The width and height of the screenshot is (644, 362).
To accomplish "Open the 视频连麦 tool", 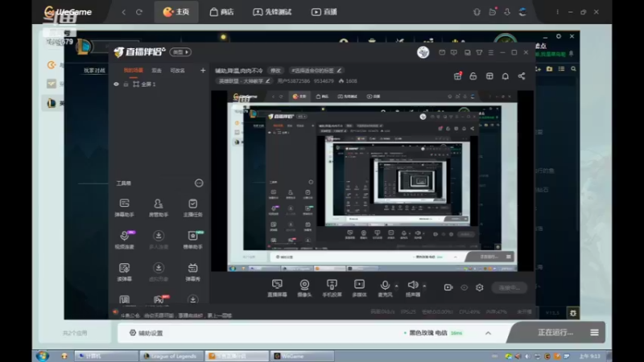I will pos(124,240).
